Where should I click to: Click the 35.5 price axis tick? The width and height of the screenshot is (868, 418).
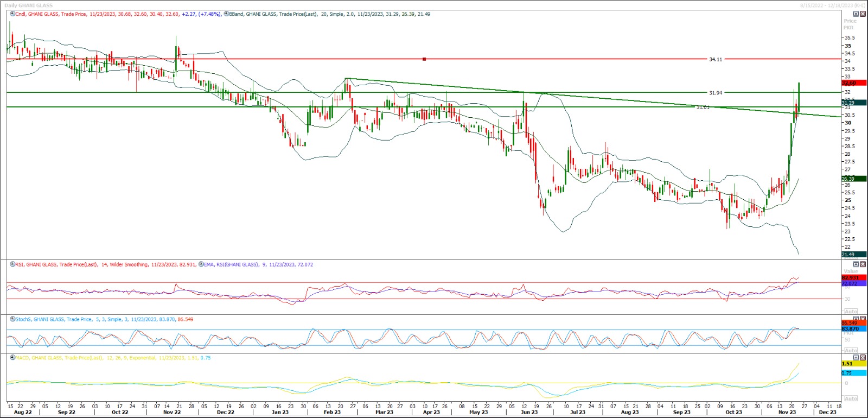click(x=850, y=38)
